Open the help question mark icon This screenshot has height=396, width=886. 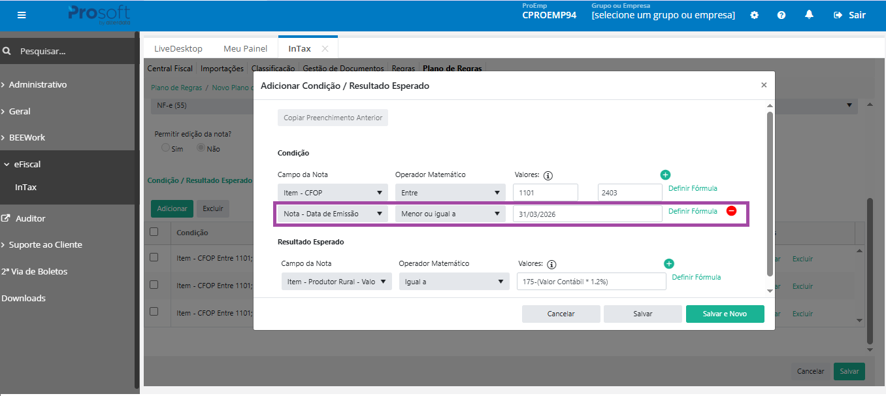tap(781, 15)
